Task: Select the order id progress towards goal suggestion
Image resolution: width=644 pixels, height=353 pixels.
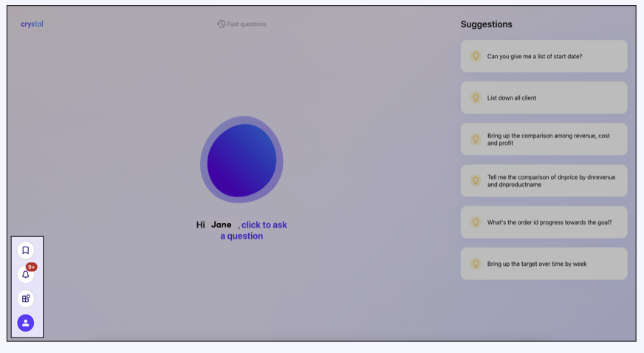Action: [549, 222]
